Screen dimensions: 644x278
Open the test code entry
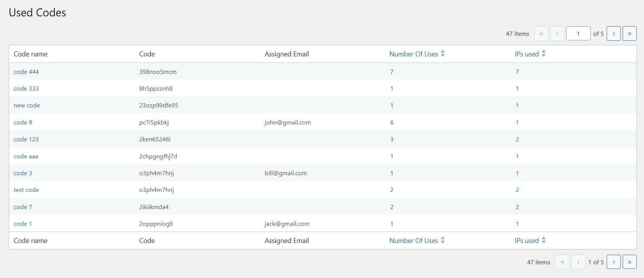click(26, 190)
